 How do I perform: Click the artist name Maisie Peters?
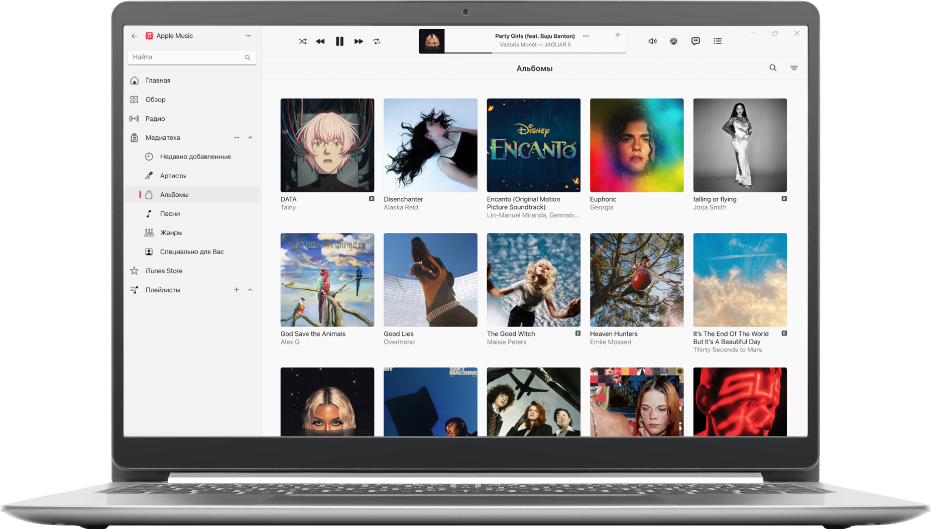[506, 342]
